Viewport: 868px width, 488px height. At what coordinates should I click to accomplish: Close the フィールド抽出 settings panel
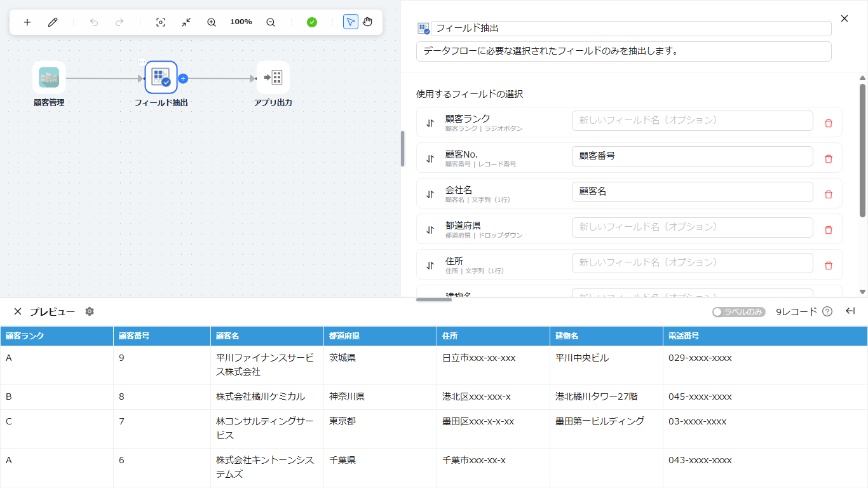[x=844, y=18]
